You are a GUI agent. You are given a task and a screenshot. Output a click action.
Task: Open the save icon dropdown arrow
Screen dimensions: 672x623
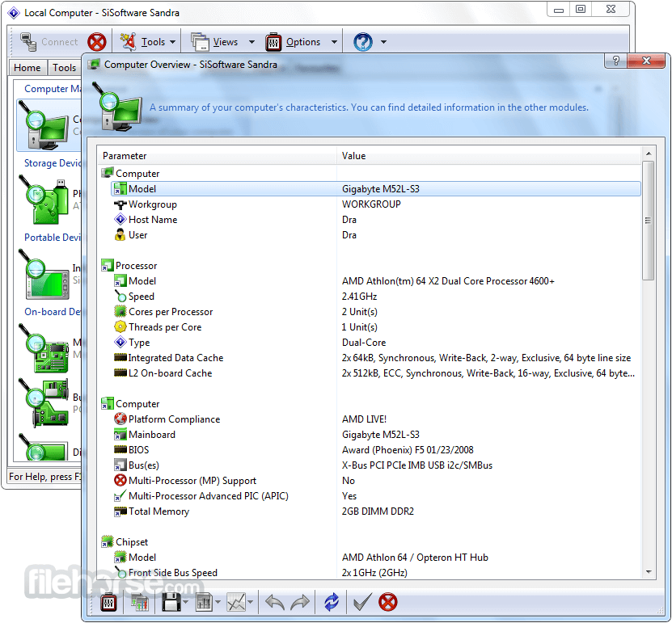coord(185,603)
